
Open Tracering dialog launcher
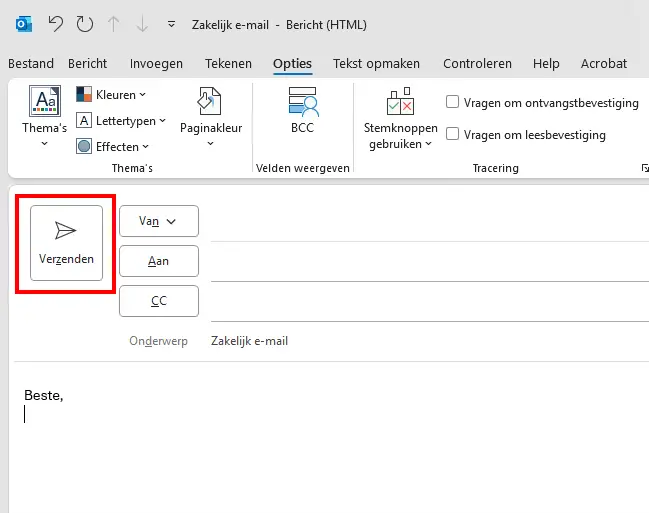pos(644,168)
